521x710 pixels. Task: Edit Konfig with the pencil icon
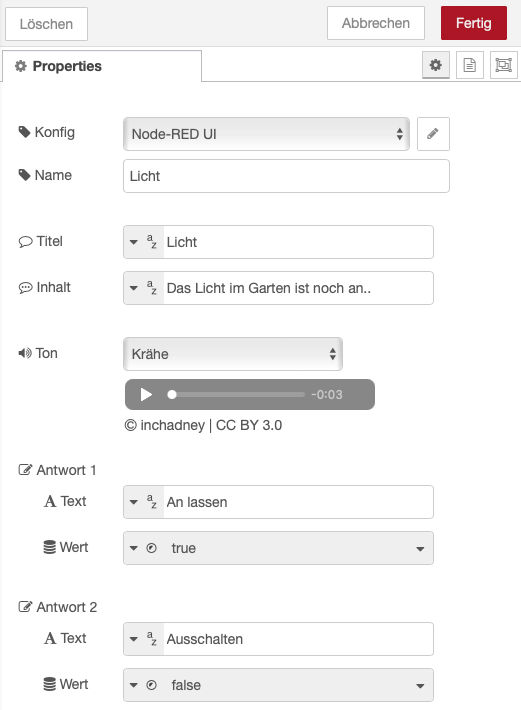433,134
